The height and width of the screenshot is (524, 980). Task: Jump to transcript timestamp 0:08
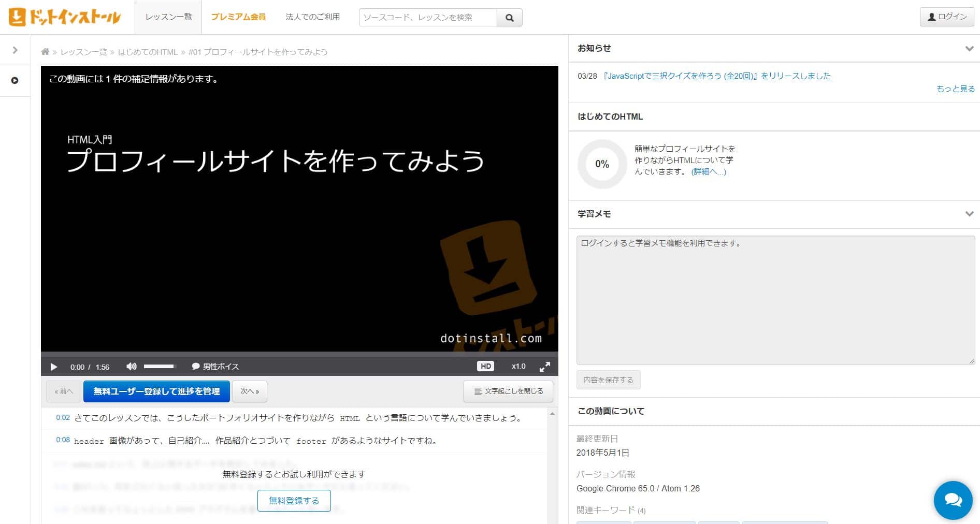63,440
